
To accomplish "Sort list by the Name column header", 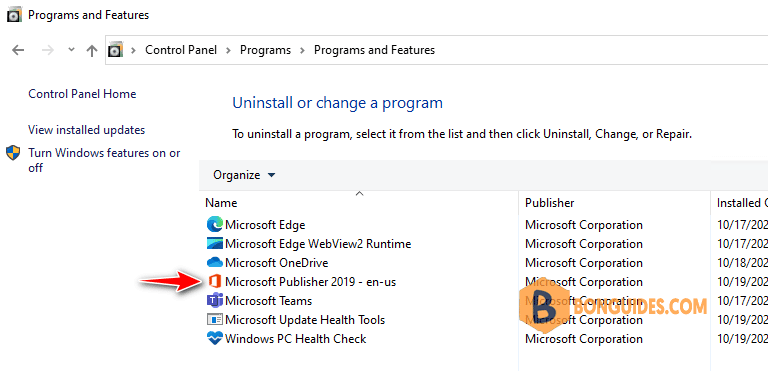I will [221, 202].
